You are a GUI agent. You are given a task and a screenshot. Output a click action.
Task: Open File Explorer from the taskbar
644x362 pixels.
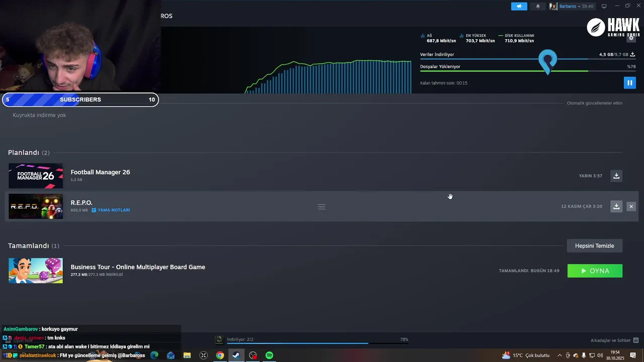coord(187,355)
